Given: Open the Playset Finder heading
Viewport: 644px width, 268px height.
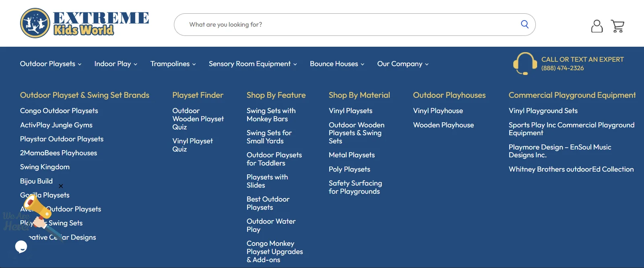Looking at the screenshot, I should tap(198, 95).
